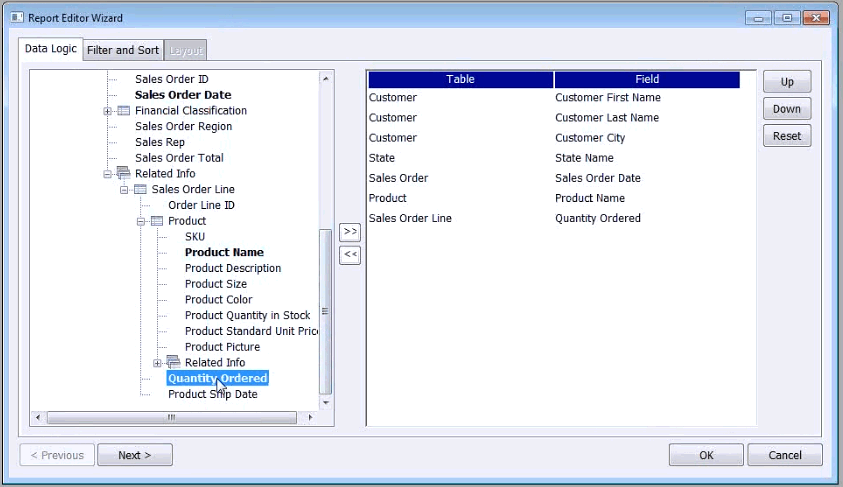
Task: Switch to the Filter and Sort tab
Action: pyautogui.click(x=123, y=50)
